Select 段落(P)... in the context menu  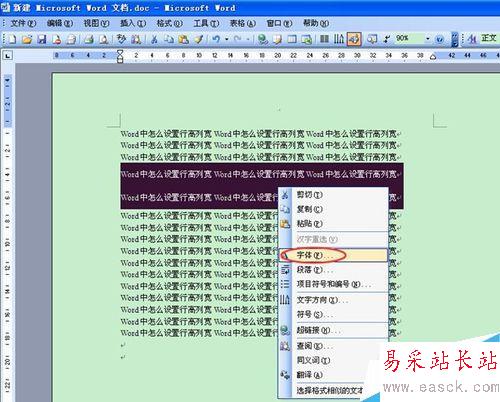(333, 270)
